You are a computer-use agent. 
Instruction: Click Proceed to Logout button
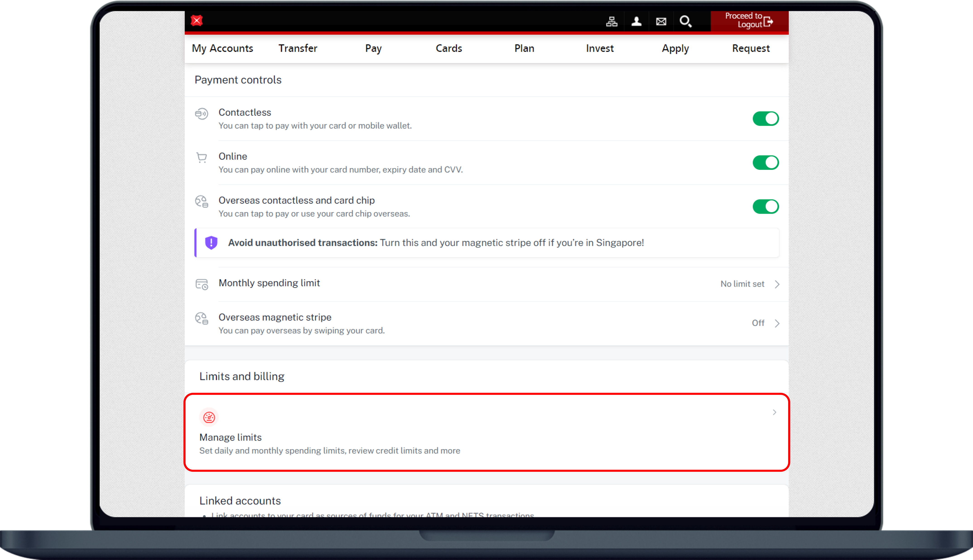tap(749, 21)
